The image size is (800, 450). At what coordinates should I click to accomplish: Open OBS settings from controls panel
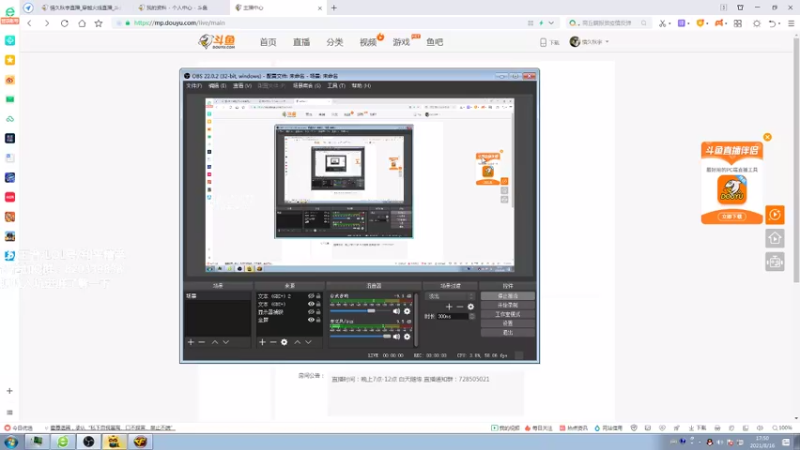pos(508,323)
